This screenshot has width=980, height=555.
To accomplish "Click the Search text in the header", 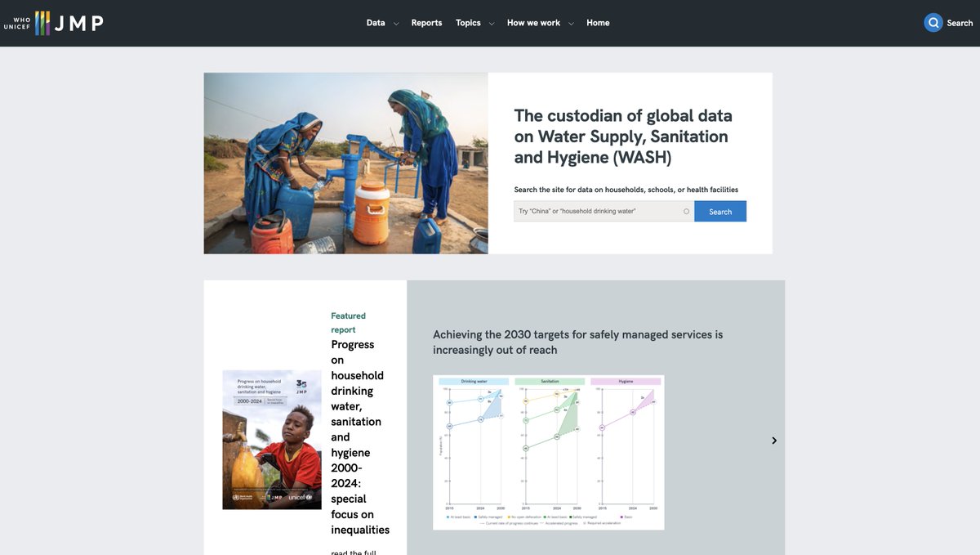I will pyautogui.click(x=960, y=23).
